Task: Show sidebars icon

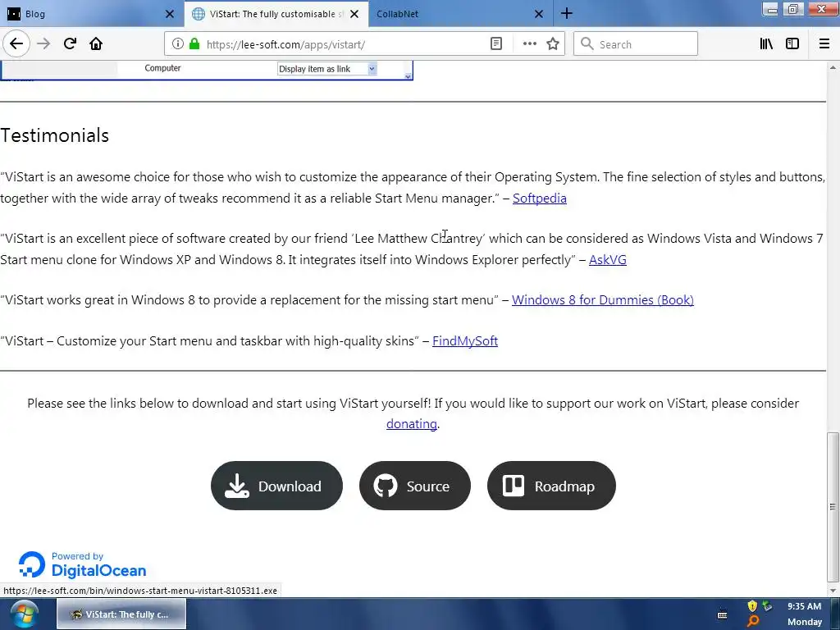Action: (792, 44)
